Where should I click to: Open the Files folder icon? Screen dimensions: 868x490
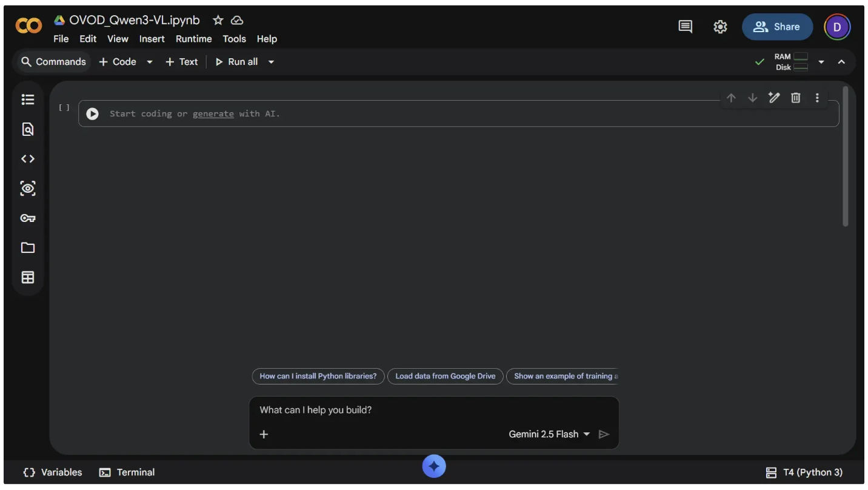pyautogui.click(x=28, y=247)
